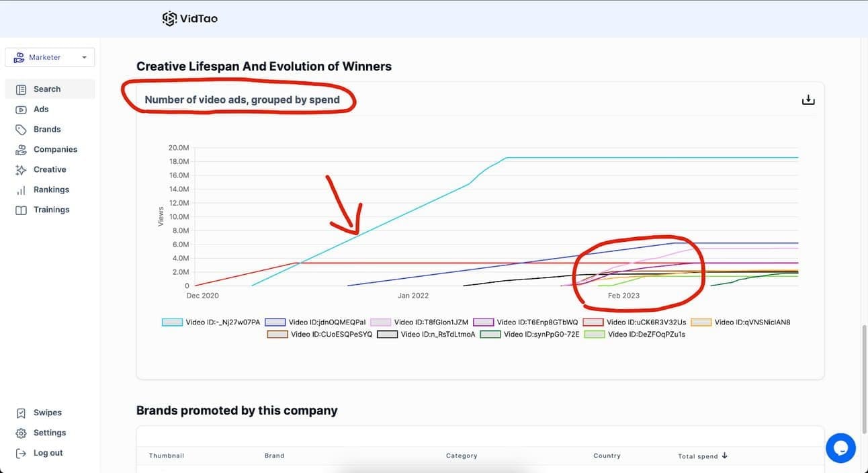
Task: Open the Swipes page link
Action: [47, 413]
